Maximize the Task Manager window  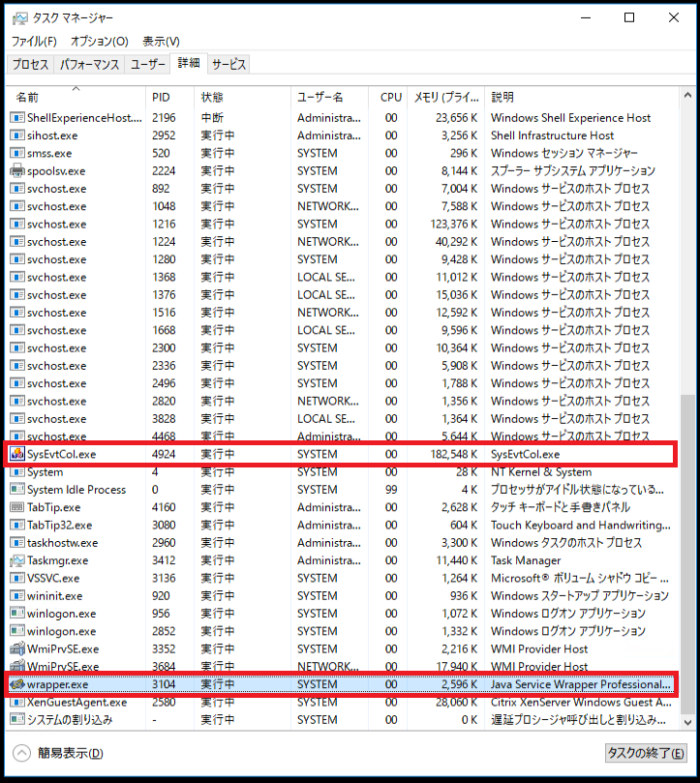point(629,18)
